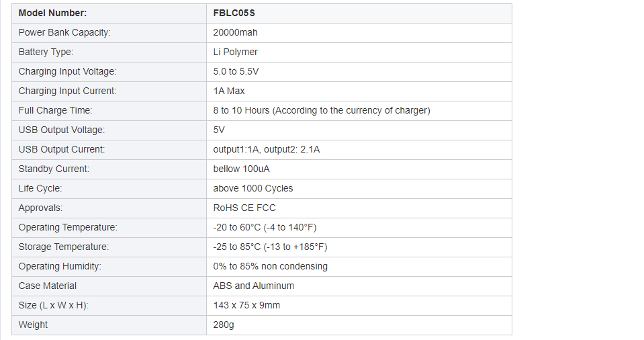Click the Model Number header cell
The height and width of the screenshot is (340, 644).
[52, 13]
